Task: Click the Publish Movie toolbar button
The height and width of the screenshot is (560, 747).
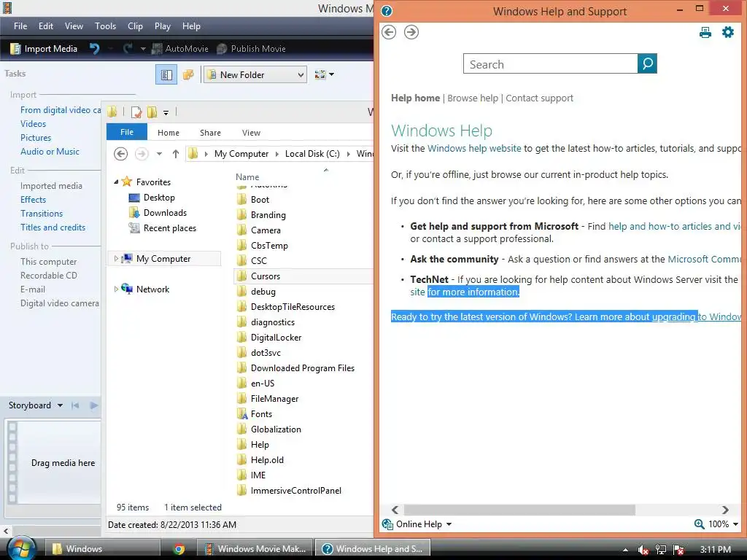Action: click(251, 49)
